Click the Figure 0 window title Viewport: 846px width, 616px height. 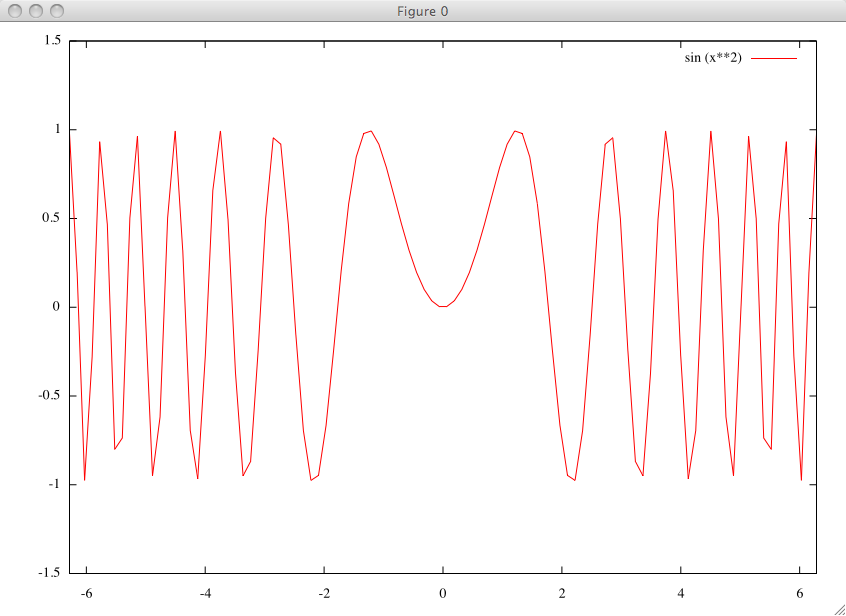pyautogui.click(x=422, y=11)
